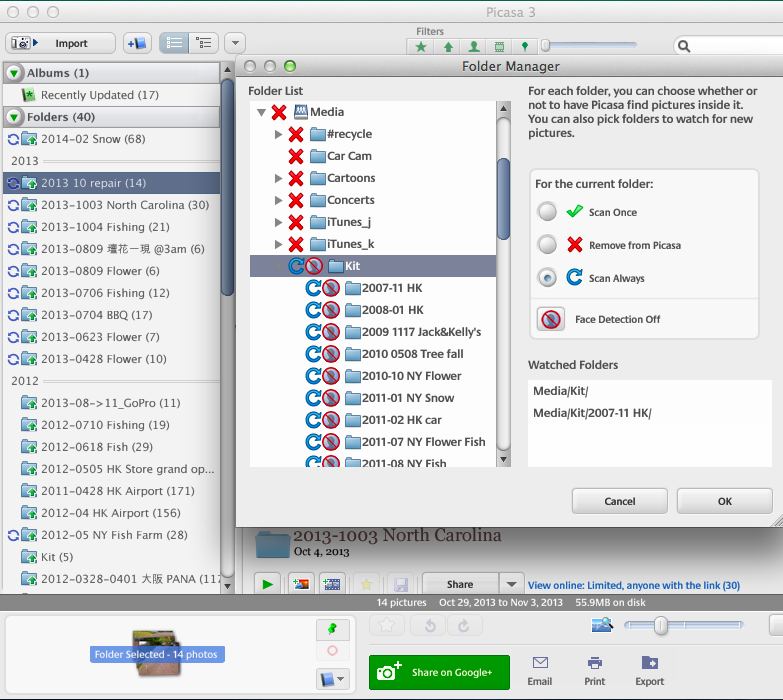783x700 pixels.
Task: Select the Recently Updated album
Action: click(111, 95)
